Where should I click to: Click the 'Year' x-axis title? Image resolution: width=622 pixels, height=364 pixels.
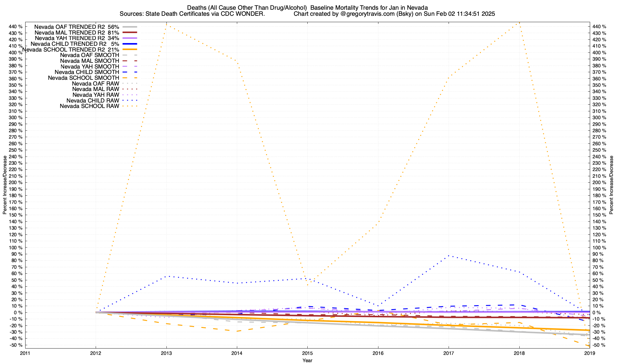[x=307, y=360]
